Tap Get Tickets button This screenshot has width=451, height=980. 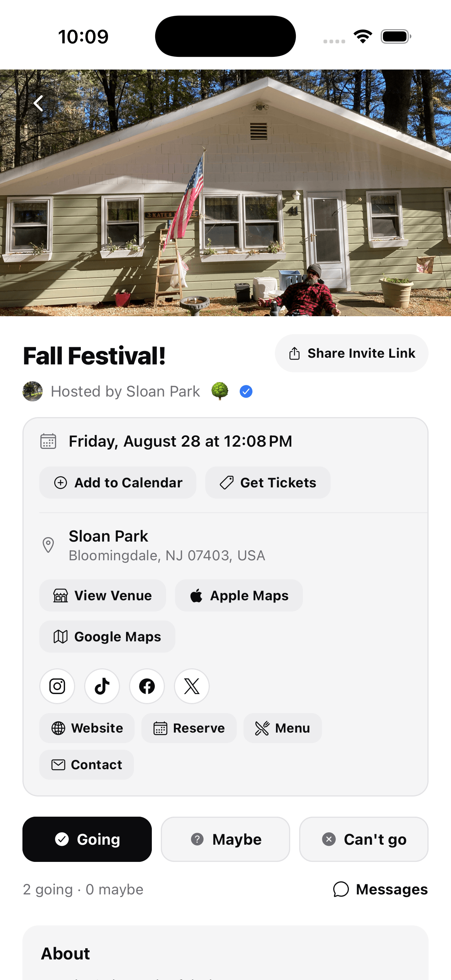pos(267,483)
